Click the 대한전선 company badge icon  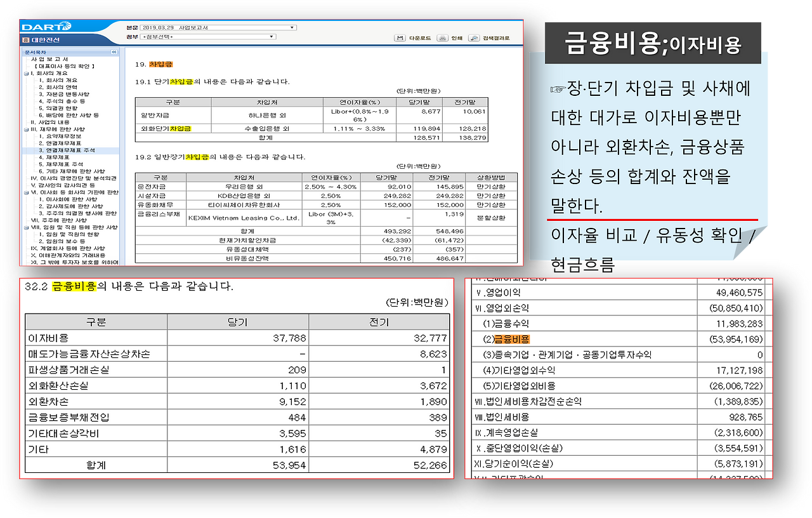pos(26,40)
